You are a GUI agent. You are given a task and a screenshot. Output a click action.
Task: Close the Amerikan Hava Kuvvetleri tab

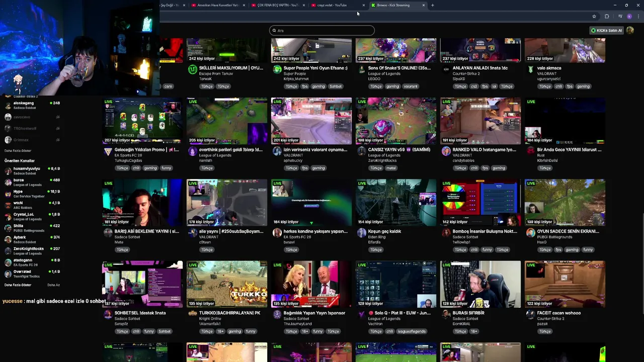244,5
